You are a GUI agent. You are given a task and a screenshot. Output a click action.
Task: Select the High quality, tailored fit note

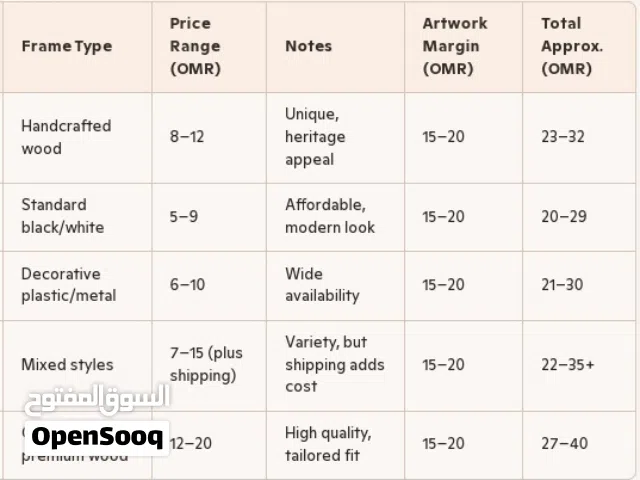pyautogui.click(x=327, y=444)
